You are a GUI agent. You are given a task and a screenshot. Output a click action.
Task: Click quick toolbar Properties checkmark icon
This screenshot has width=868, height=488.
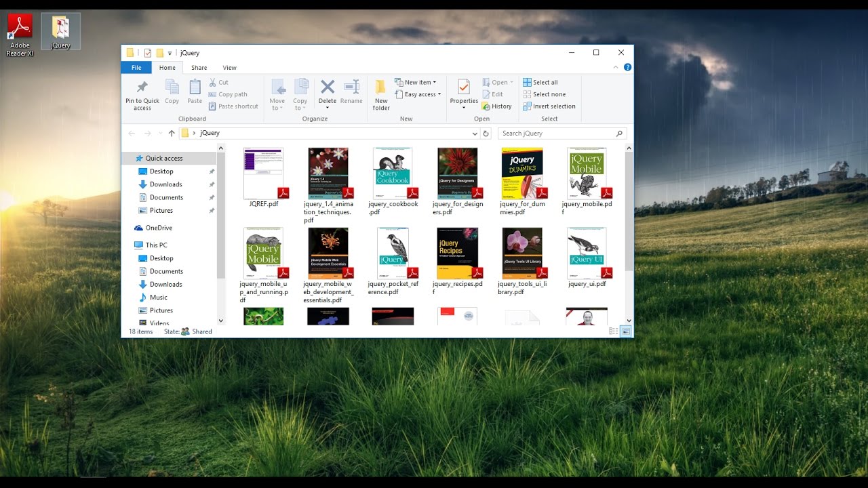tap(148, 53)
